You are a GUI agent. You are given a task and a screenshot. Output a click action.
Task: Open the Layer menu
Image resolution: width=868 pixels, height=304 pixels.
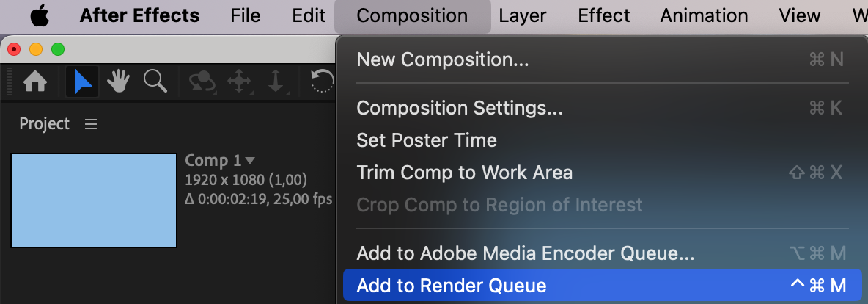522,15
